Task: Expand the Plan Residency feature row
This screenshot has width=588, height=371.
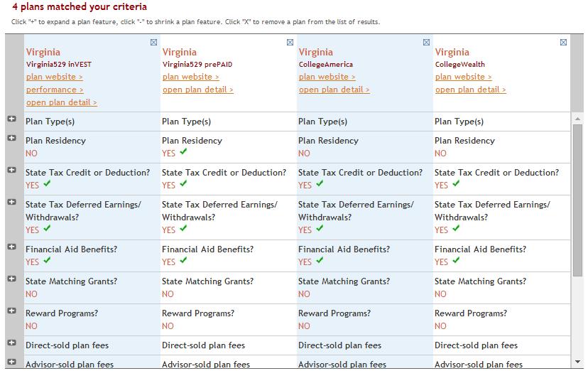Action: [x=11, y=138]
